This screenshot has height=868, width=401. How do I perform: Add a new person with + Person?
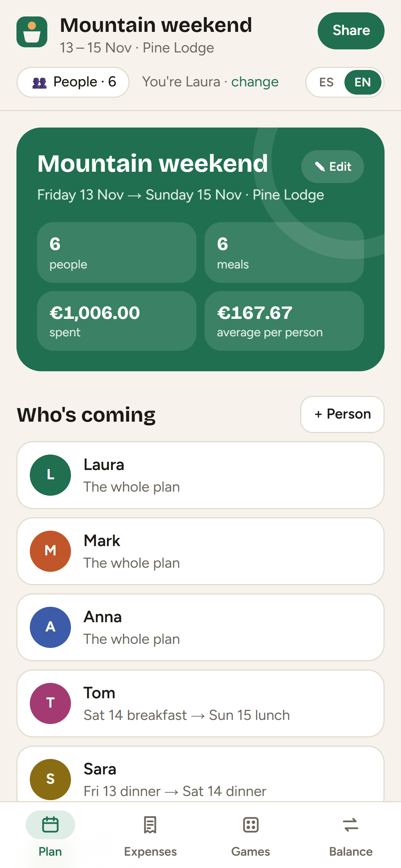tap(342, 414)
